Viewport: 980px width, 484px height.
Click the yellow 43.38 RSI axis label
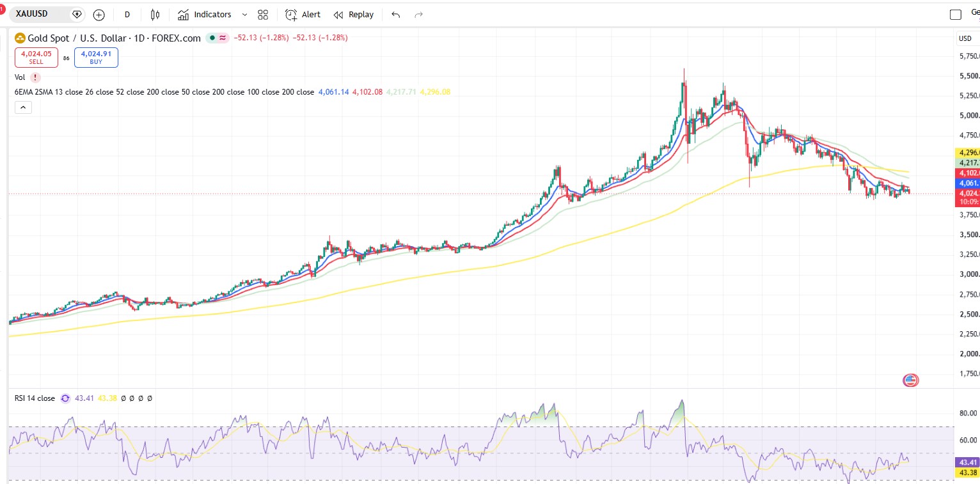coord(967,472)
